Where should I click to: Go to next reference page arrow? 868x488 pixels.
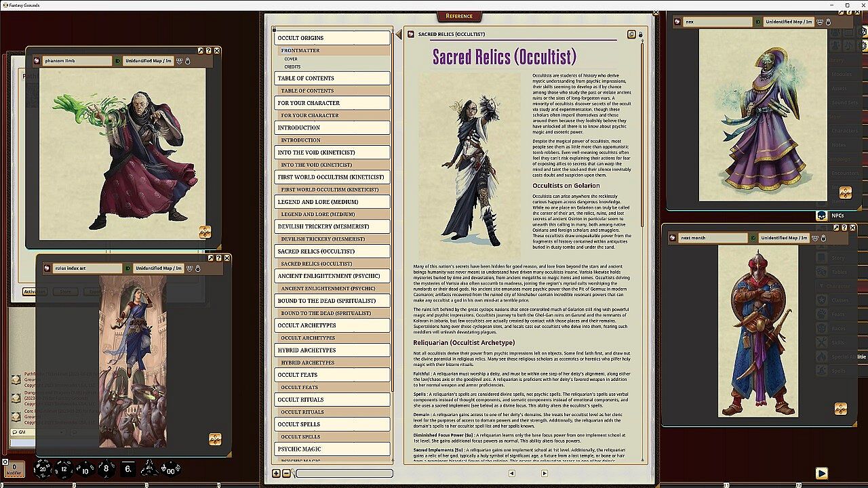pos(544,473)
